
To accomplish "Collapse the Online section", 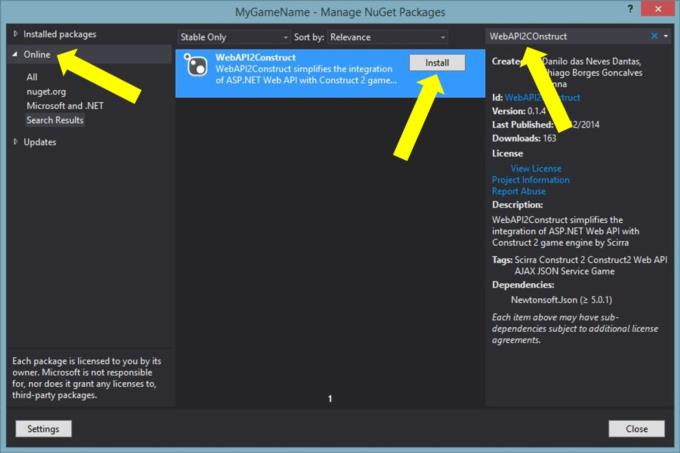I will point(15,55).
